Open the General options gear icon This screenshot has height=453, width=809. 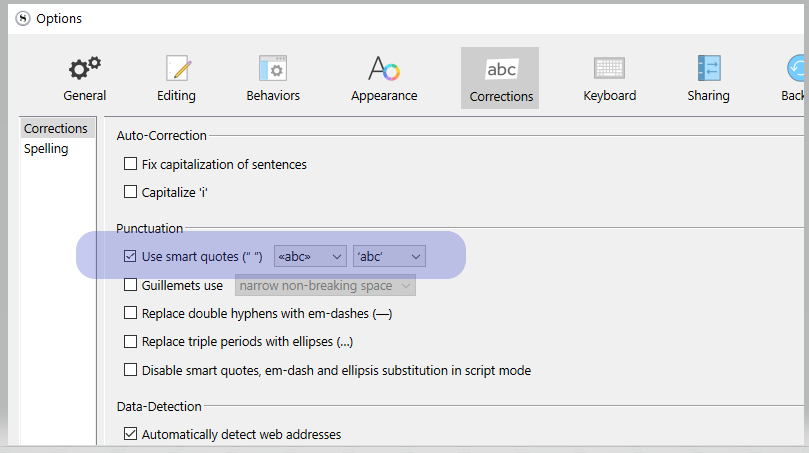coord(85,69)
